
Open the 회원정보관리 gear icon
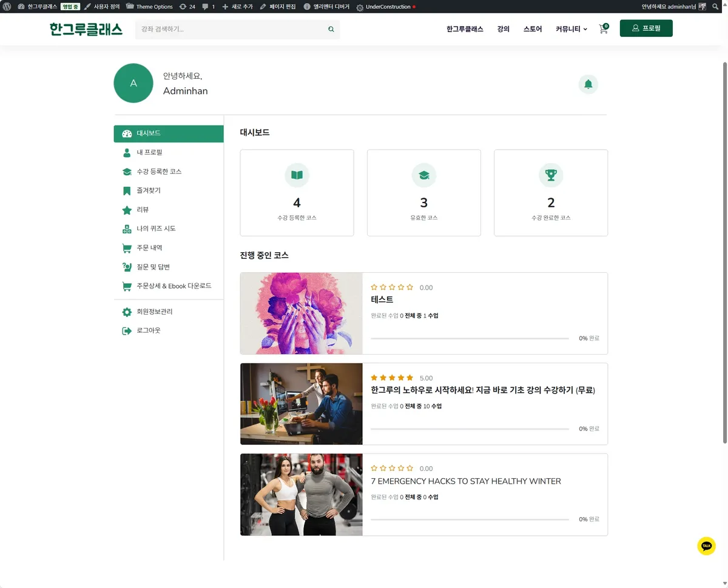click(x=126, y=312)
